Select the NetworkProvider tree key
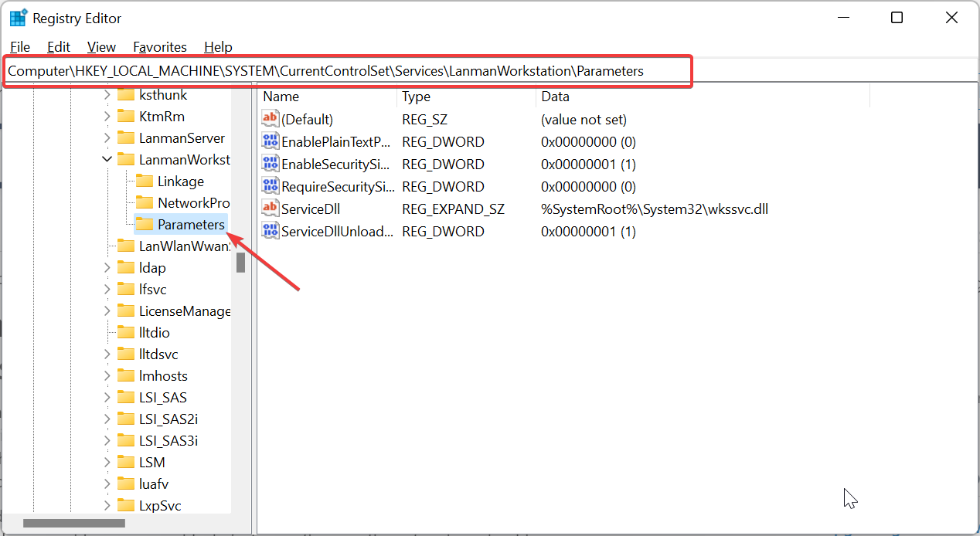 193,203
